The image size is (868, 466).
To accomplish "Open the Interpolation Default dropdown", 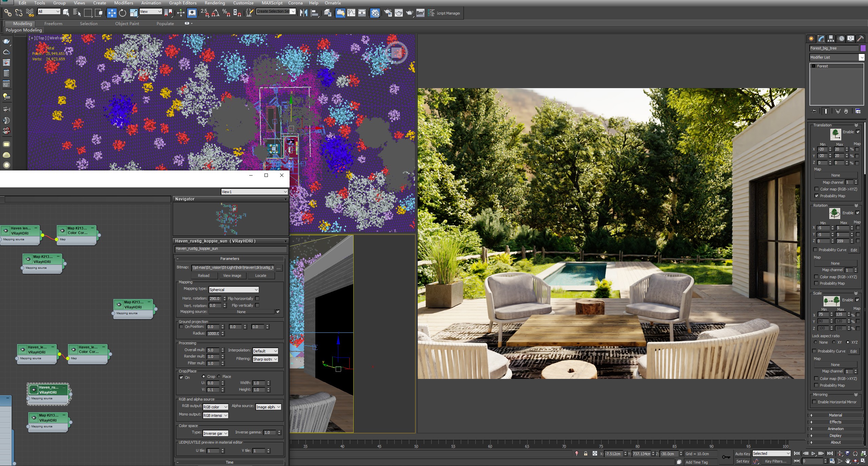I will [265, 351].
